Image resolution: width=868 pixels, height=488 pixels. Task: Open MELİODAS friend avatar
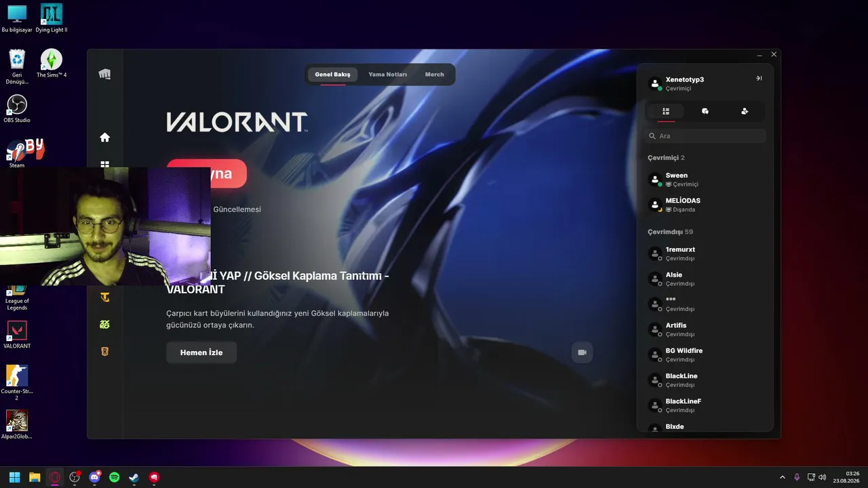pyautogui.click(x=655, y=205)
